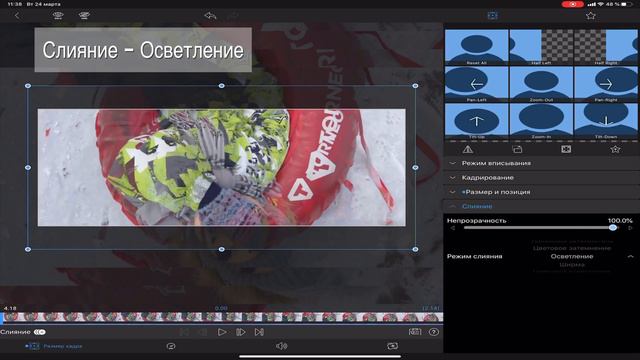This screenshot has height=360, width=640.
Task: Click the top-center frame resize handle
Action: click(x=222, y=86)
